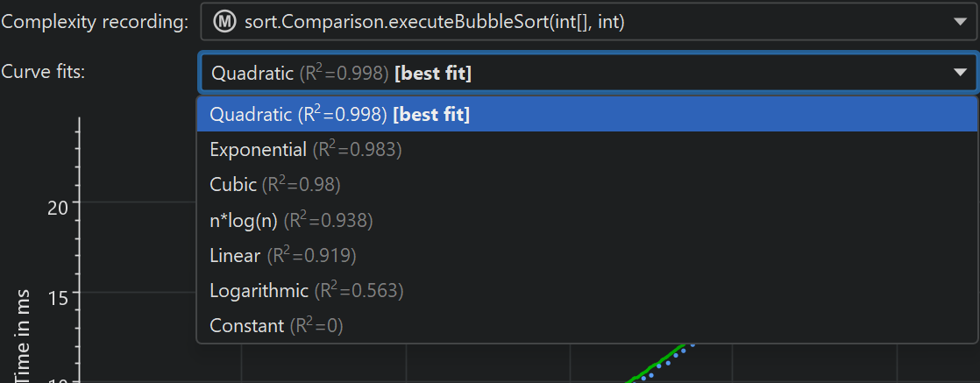Click the "Complexity recording:" label
980x383 pixels.
[x=95, y=23]
